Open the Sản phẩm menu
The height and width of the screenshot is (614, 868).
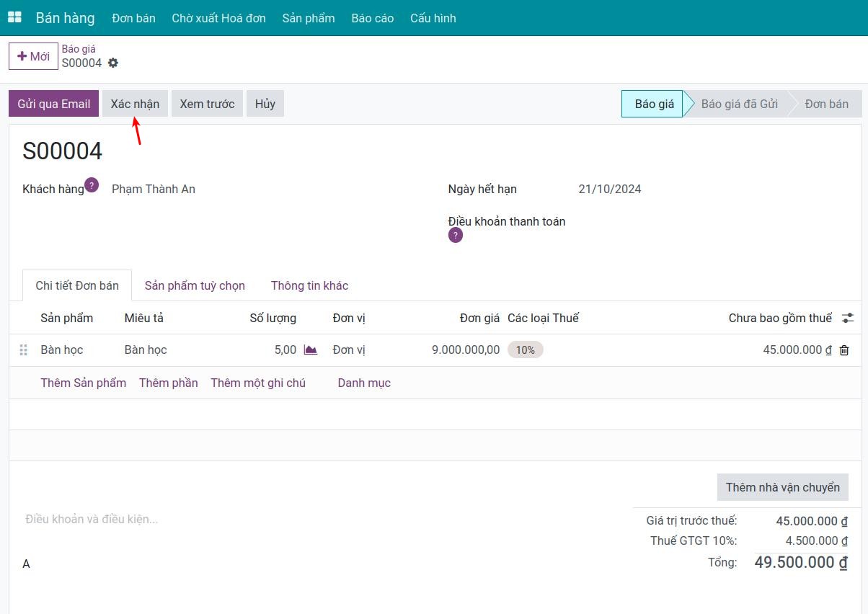(309, 18)
